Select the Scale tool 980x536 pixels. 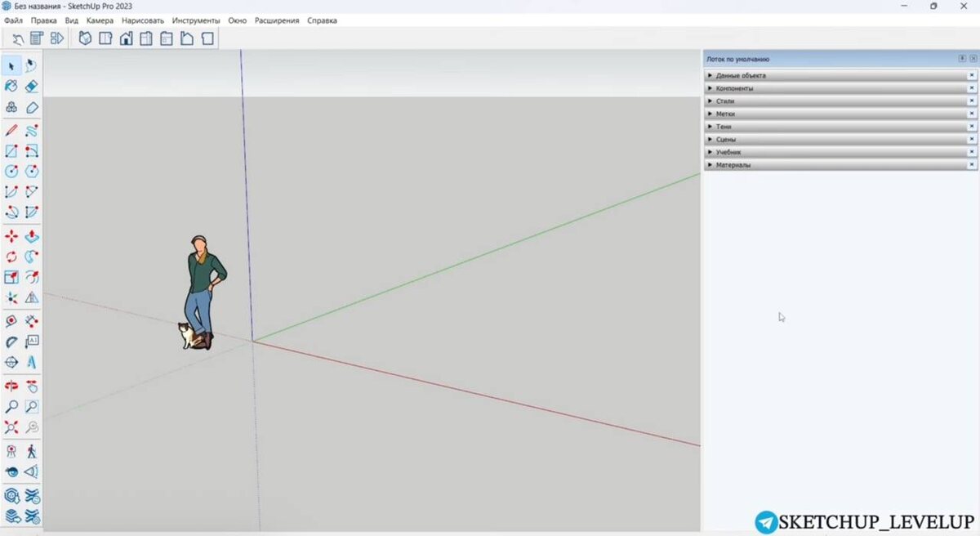click(x=11, y=277)
